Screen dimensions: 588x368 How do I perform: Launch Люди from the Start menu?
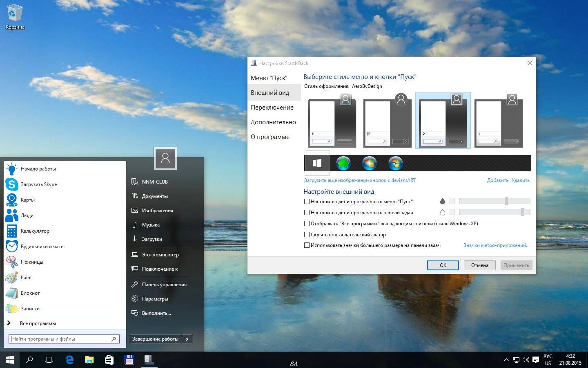click(x=65, y=215)
